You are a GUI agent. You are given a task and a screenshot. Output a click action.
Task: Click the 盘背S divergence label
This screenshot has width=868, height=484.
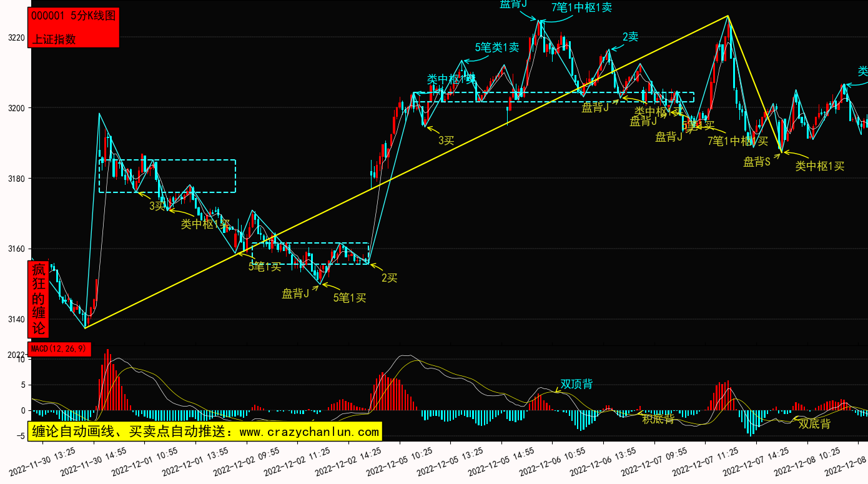[757, 162]
